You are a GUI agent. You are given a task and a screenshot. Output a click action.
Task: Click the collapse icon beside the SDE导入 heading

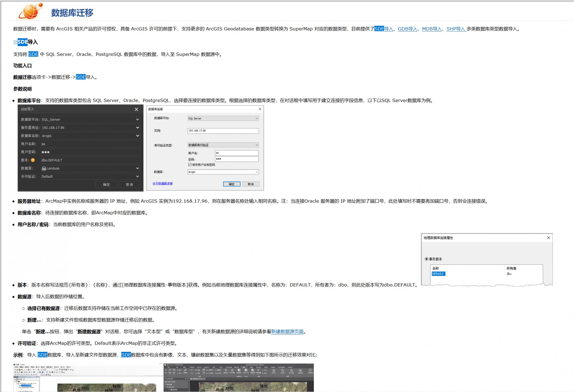pos(15,42)
